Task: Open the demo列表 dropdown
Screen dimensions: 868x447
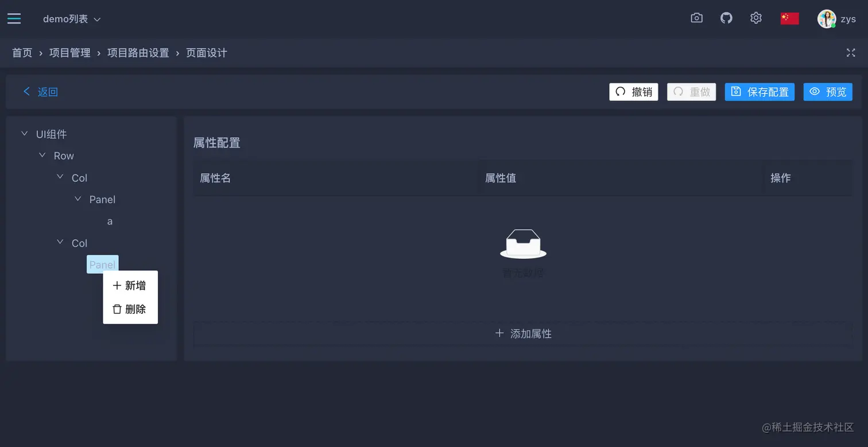Action: coord(72,19)
